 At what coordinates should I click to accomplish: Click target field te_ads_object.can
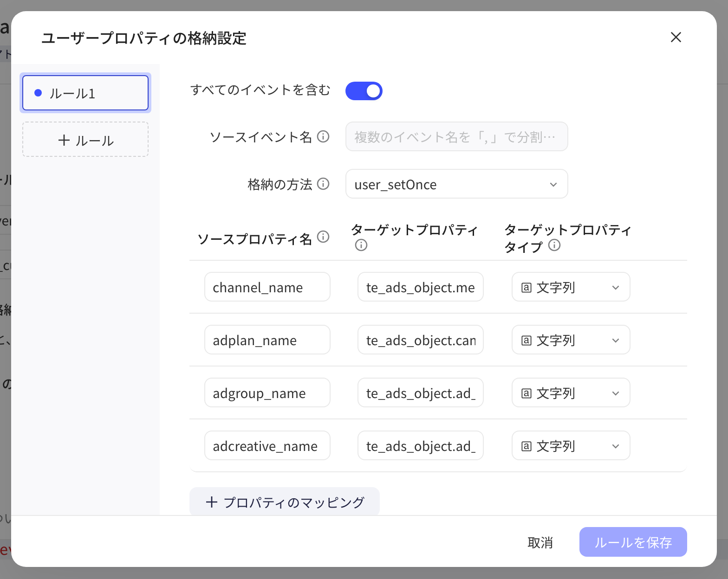click(421, 340)
